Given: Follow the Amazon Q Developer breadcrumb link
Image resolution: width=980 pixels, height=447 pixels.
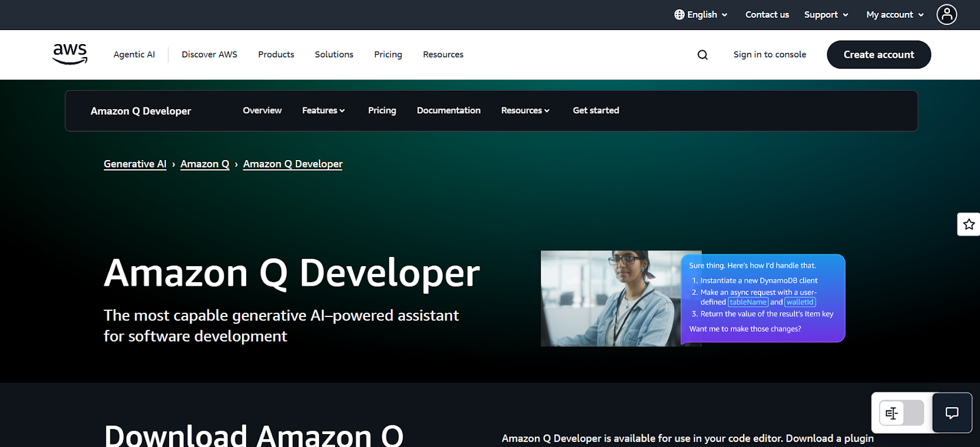Looking at the screenshot, I should point(293,164).
